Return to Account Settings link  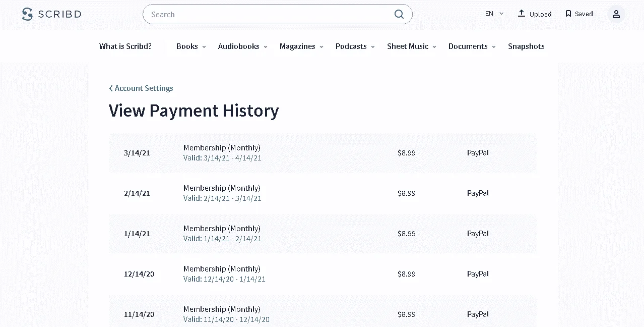[144, 88]
